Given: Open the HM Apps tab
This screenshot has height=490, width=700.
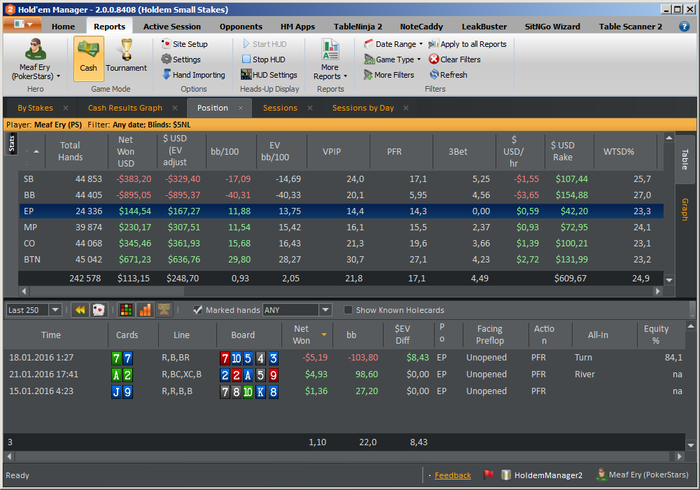Looking at the screenshot, I should [x=297, y=26].
